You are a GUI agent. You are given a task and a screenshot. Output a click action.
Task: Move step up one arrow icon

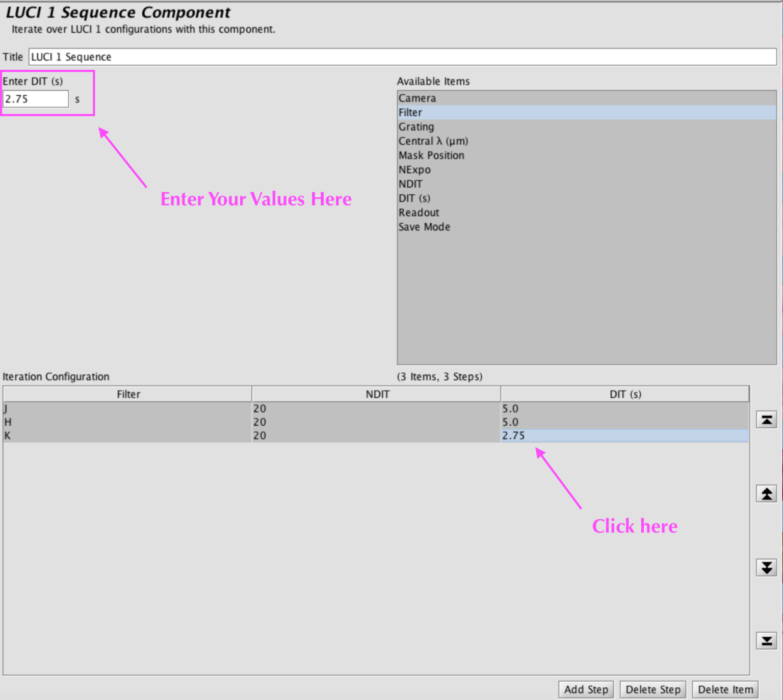(x=766, y=494)
